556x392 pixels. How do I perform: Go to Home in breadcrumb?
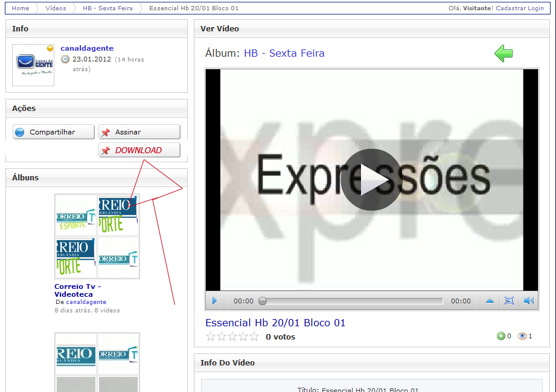tap(20, 8)
